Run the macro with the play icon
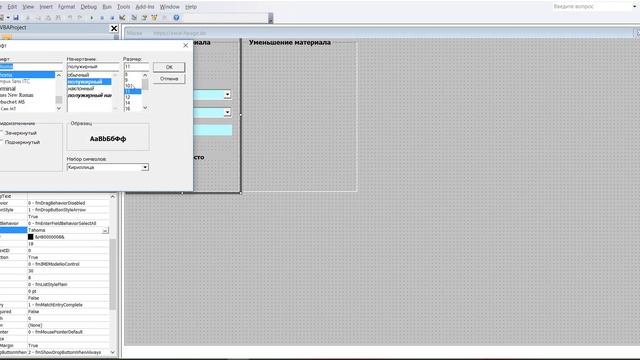Viewport: 640px width, 360px height. click(92, 18)
